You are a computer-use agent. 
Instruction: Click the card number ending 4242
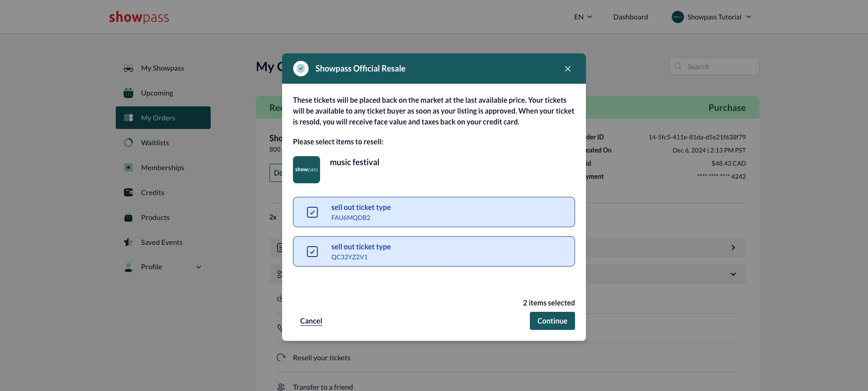[x=721, y=176]
